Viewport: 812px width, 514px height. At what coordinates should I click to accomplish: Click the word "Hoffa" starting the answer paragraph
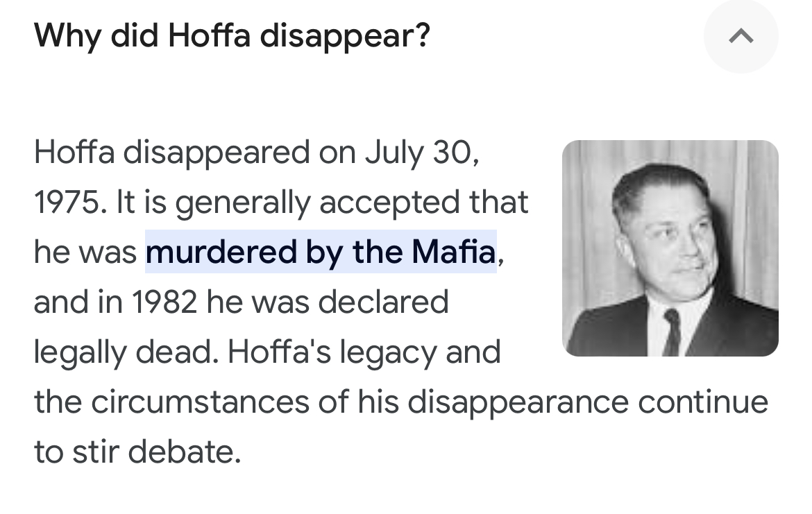click(x=74, y=152)
